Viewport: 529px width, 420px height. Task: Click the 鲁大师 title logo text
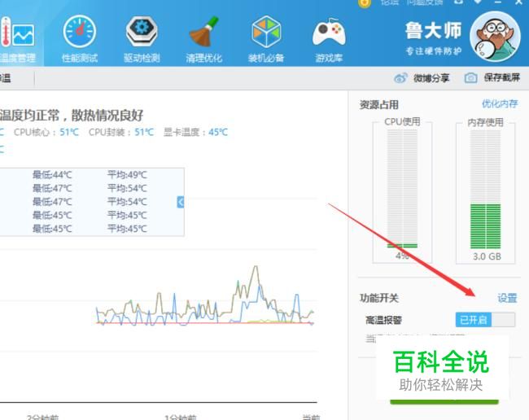pyautogui.click(x=434, y=31)
